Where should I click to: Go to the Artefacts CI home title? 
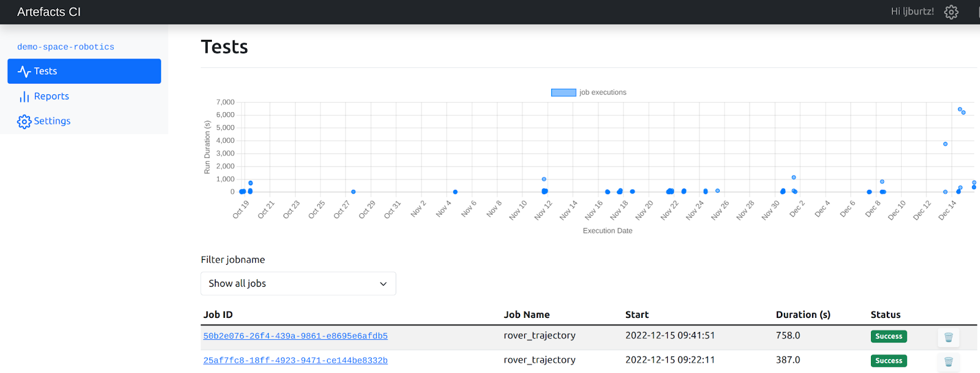pos(49,12)
